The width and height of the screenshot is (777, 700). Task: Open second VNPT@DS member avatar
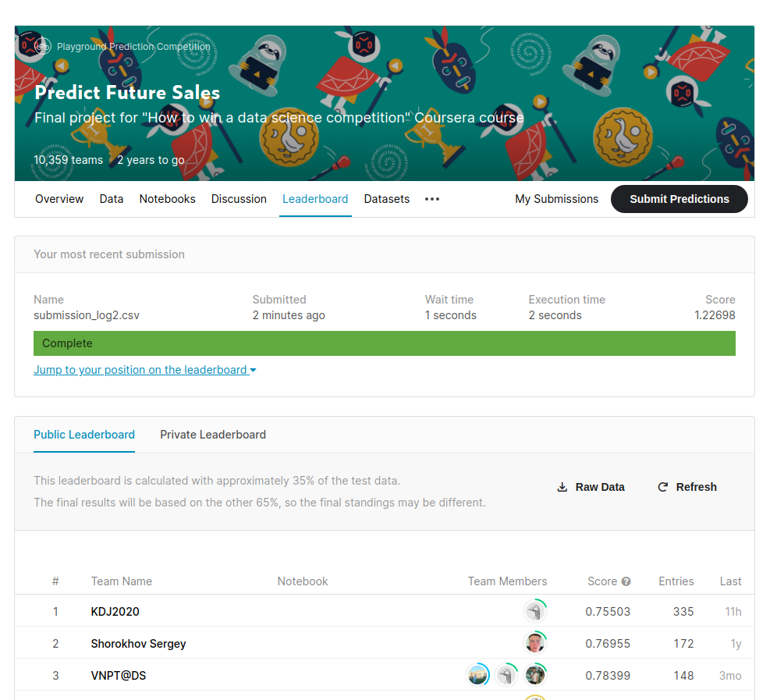[506, 675]
